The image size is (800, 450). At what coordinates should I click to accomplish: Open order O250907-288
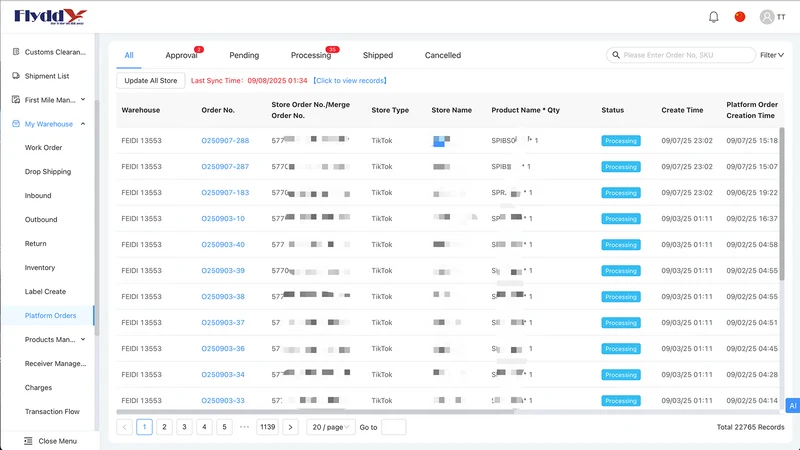[225, 140]
